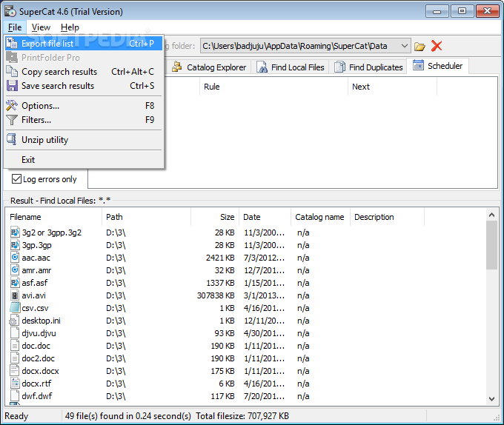Click the aac.aac audio file icon
The height and width of the screenshot is (425, 504).
(15, 258)
